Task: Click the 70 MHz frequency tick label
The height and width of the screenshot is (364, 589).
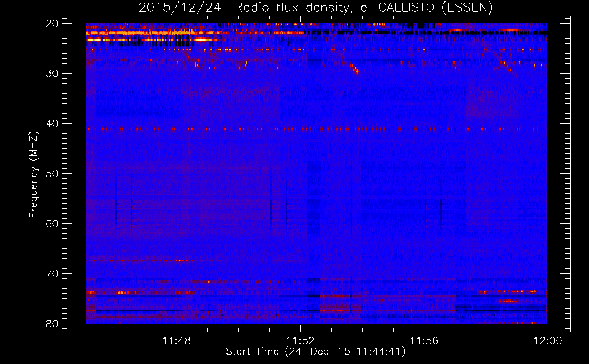Action: [x=52, y=274]
